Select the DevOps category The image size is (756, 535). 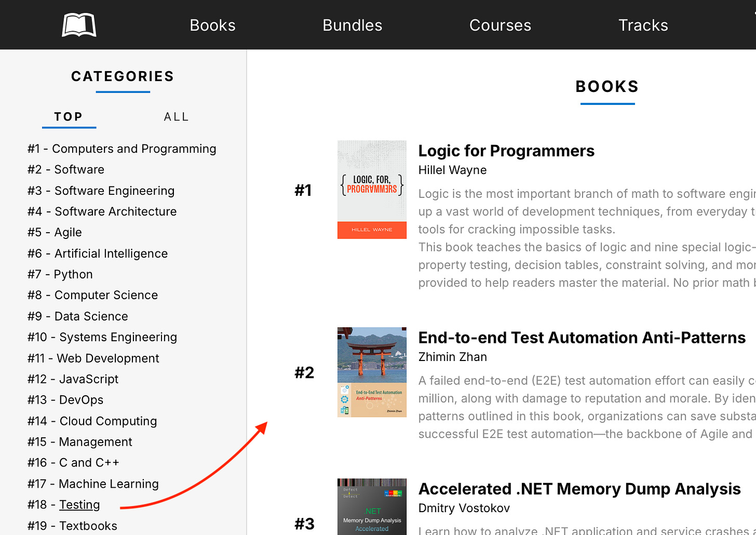(65, 400)
